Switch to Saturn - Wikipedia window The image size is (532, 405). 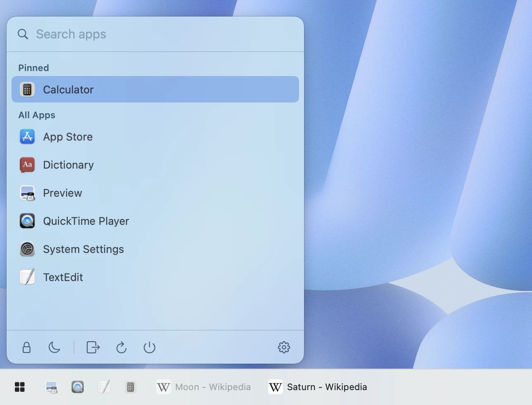pos(318,387)
